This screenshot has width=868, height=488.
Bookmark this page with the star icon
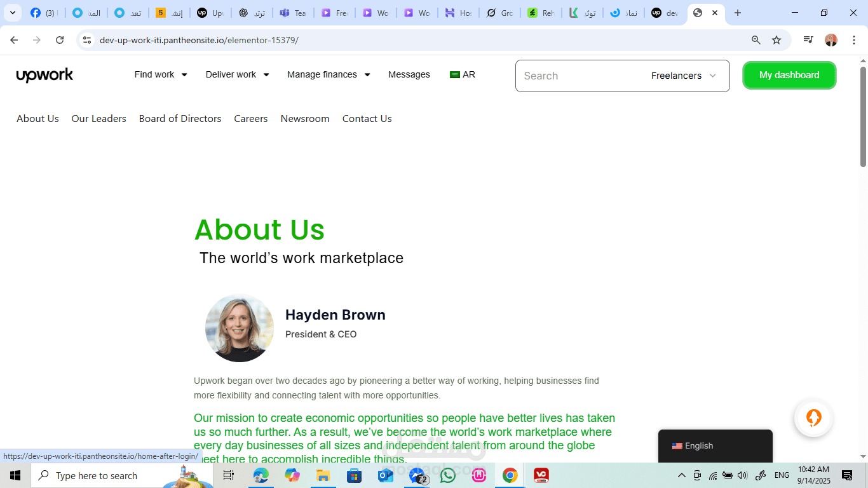point(776,40)
